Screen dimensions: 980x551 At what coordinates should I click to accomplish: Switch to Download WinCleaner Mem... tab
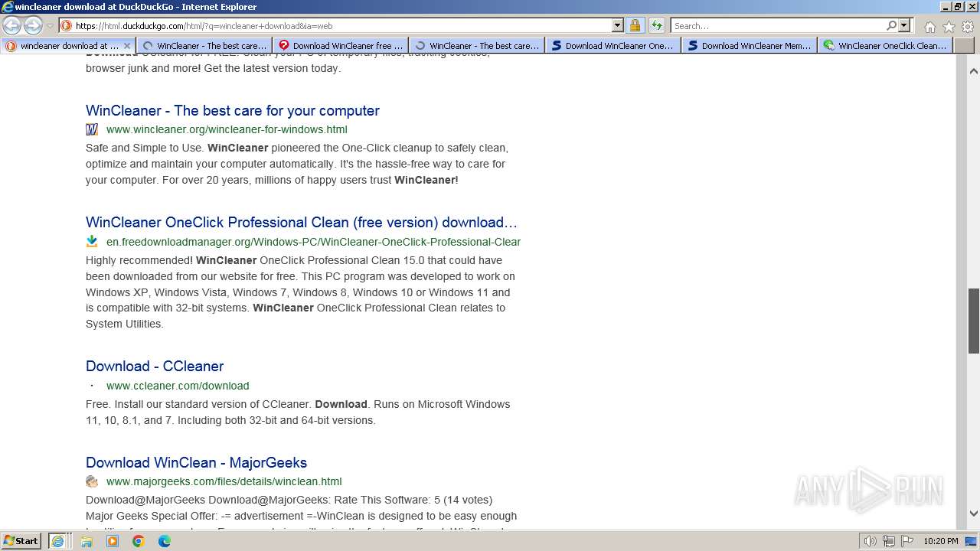750,46
